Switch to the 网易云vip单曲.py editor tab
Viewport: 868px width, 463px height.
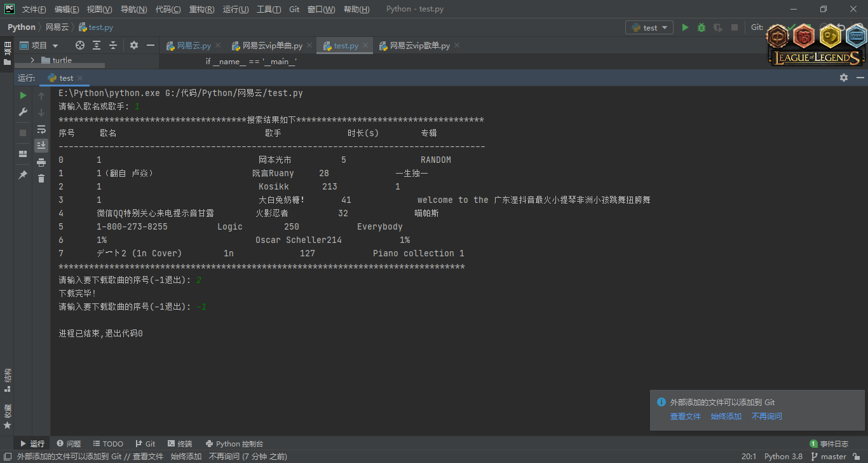tap(272, 46)
